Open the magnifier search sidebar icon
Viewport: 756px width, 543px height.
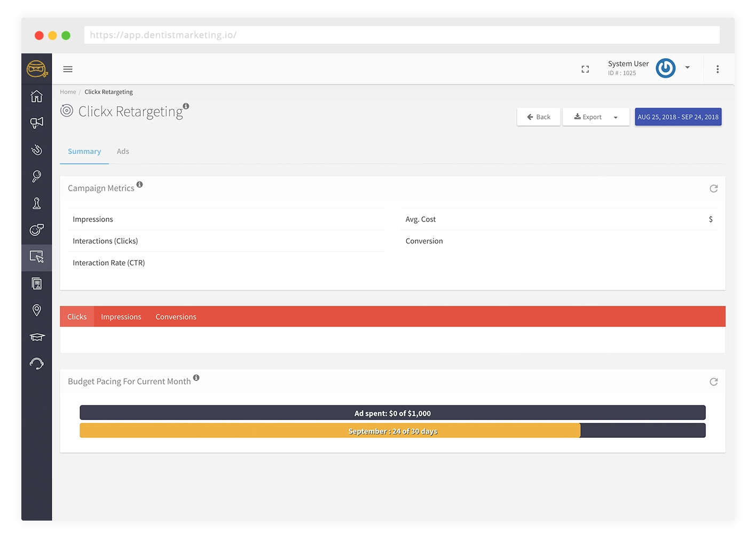tap(37, 176)
